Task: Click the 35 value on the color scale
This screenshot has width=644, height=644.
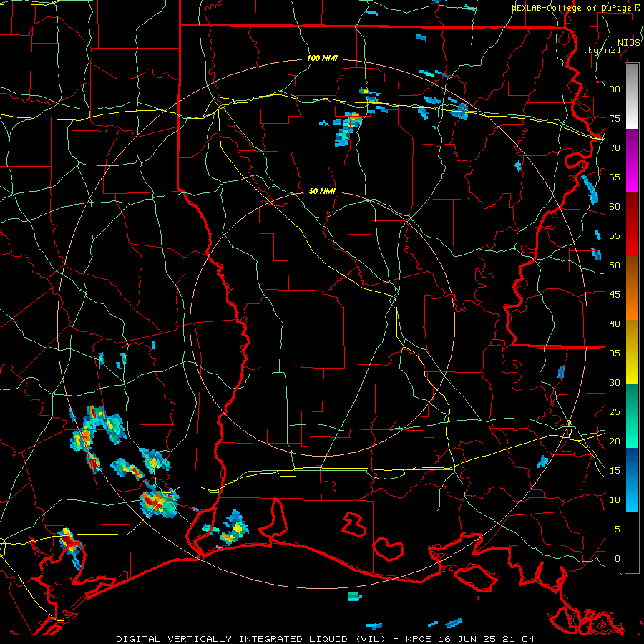Action: click(x=615, y=353)
